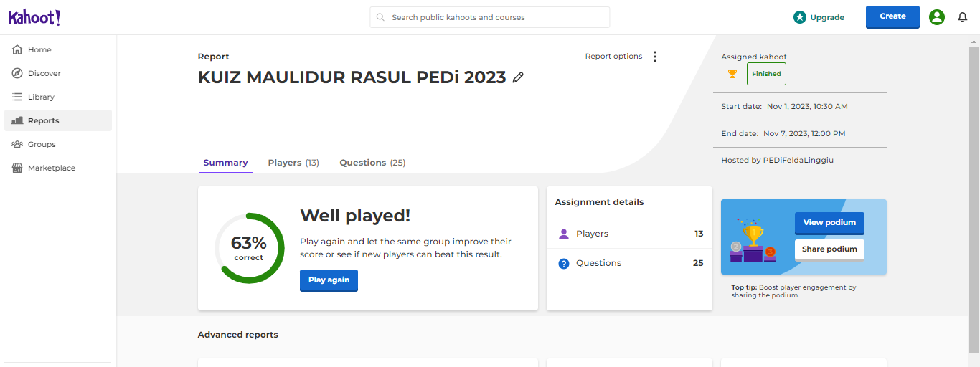The width and height of the screenshot is (980, 367).
Task: Open Marketplace in sidebar
Action: [x=51, y=168]
